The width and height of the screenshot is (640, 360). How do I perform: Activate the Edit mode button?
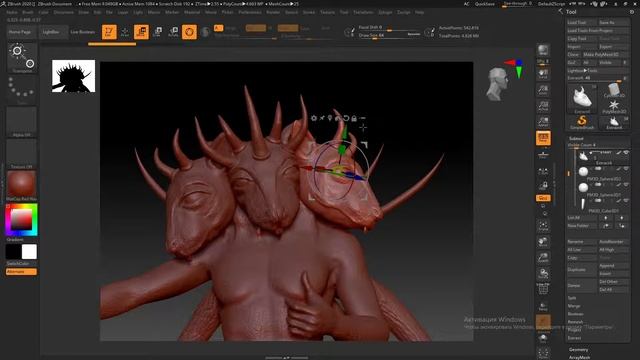[109, 32]
